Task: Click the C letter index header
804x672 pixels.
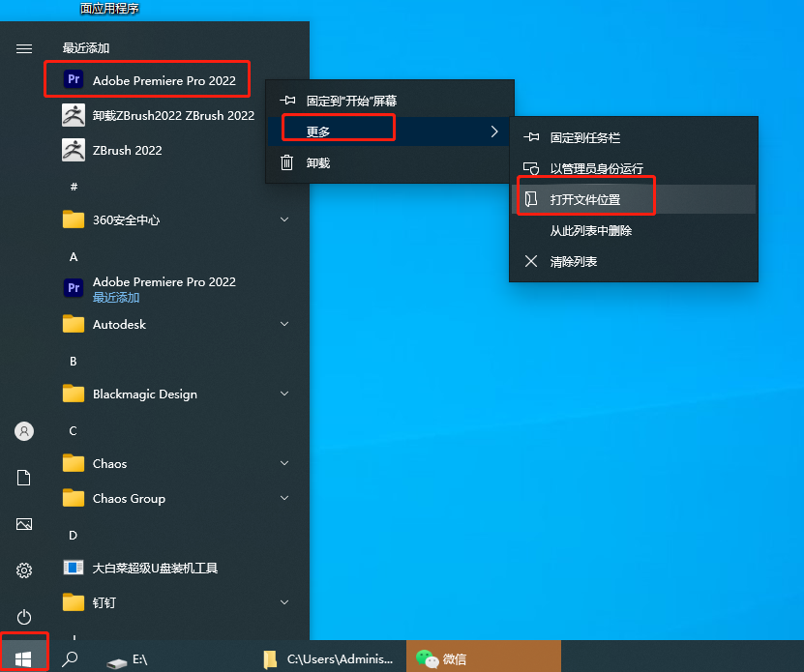Action: click(x=74, y=431)
